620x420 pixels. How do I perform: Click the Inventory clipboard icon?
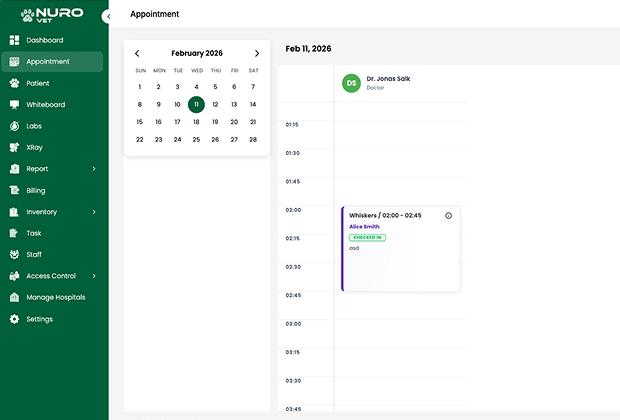pos(14,212)
